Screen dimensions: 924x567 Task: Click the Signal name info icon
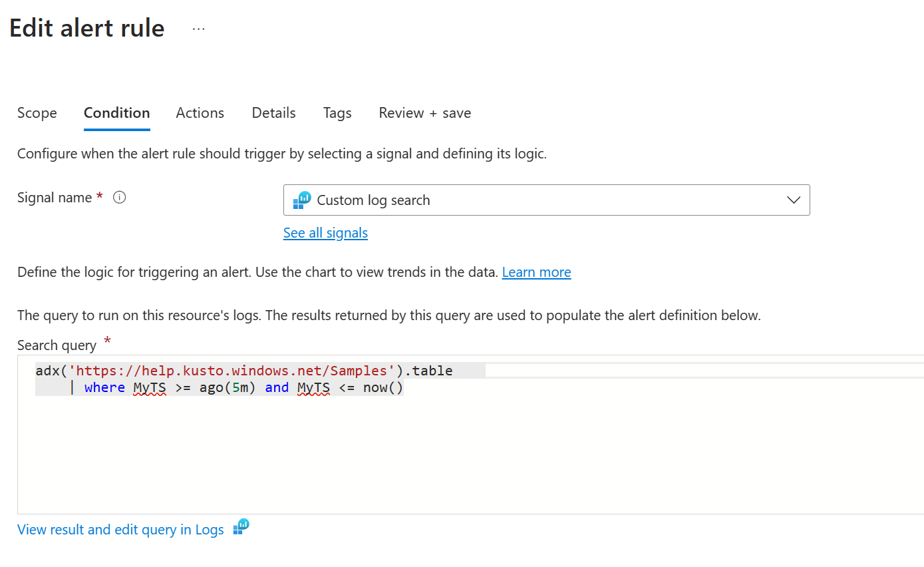(119, 197)
